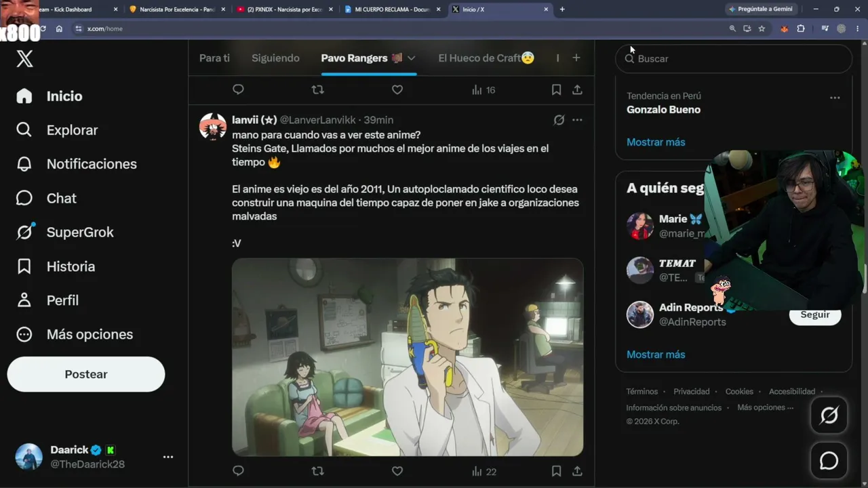Open Chat in the sidebar
Screen dimensions: 868x488
click(x=46, y=198)
